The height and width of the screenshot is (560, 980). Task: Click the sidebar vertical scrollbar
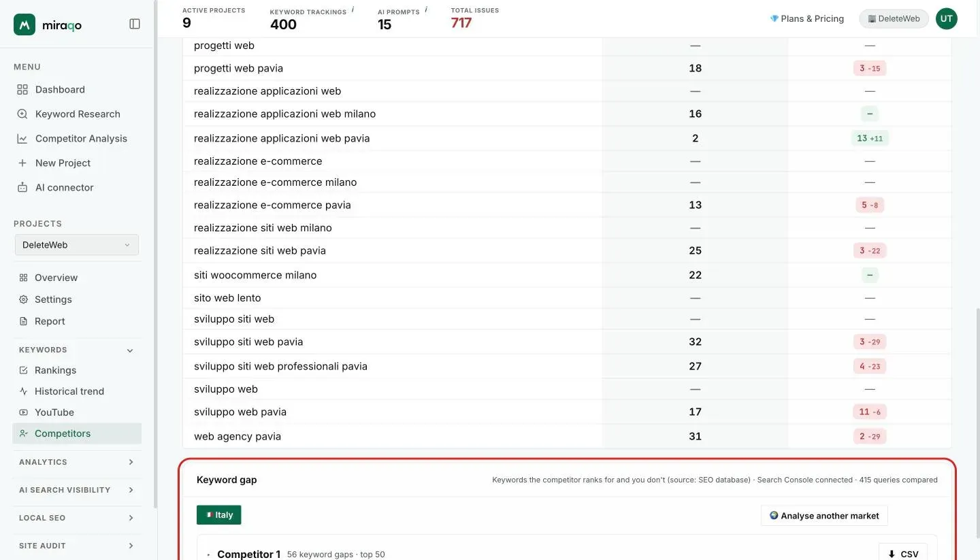[x=156, y=254]
